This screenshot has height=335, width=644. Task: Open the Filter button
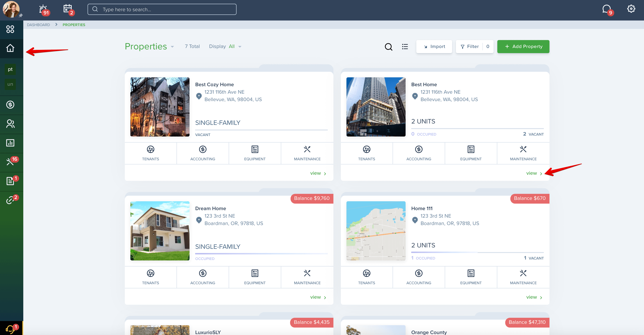click(474, 47)
